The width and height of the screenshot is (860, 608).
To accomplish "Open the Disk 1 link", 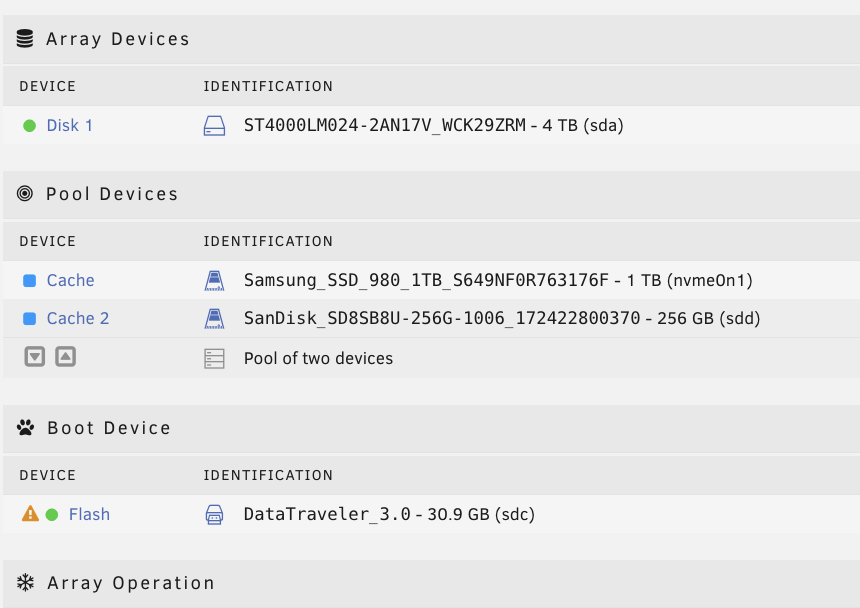I will (x=70, y=126).
